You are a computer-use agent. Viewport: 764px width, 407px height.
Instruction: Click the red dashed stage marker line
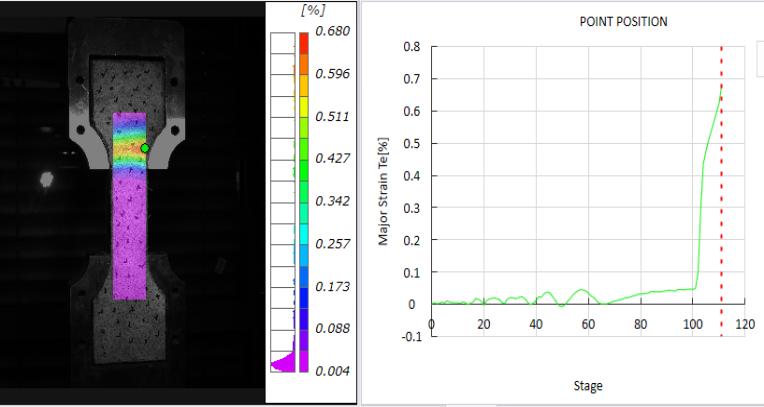point(721,200)
